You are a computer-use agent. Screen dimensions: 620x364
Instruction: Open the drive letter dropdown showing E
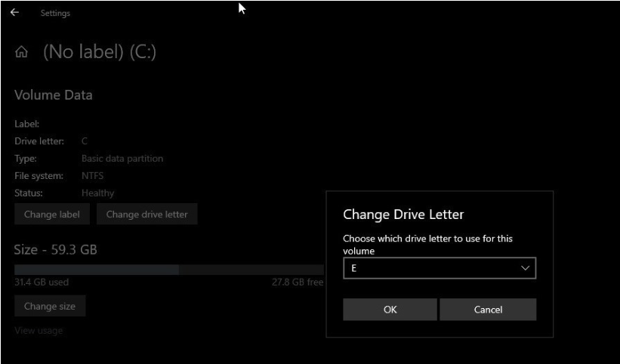coord(440,268)
